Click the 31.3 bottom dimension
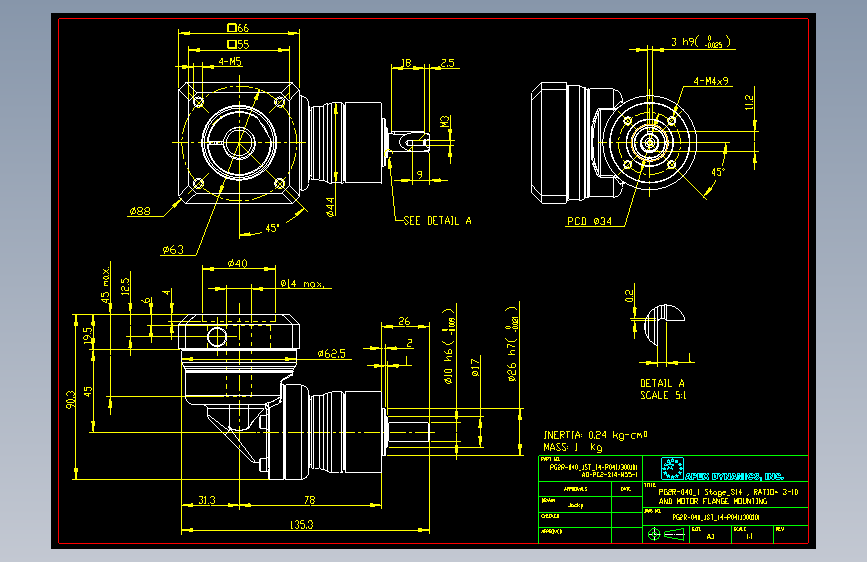This screenshot has height=562, width=867. [x=207, y=500]
